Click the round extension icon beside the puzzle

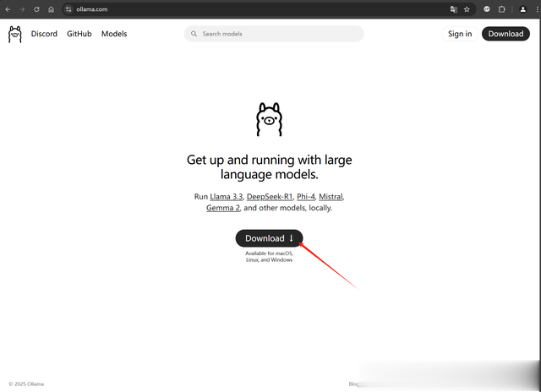[x=487, y=9]
